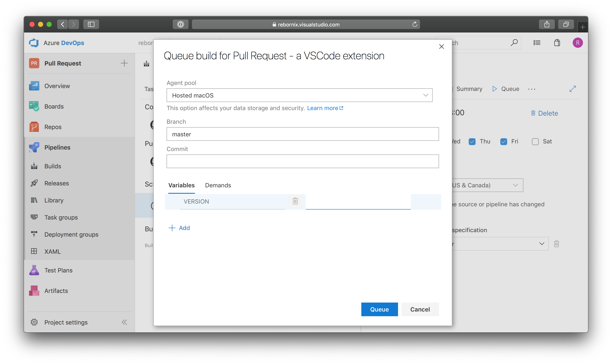Click the Azure DevOps logo icon

coord(34,43)
